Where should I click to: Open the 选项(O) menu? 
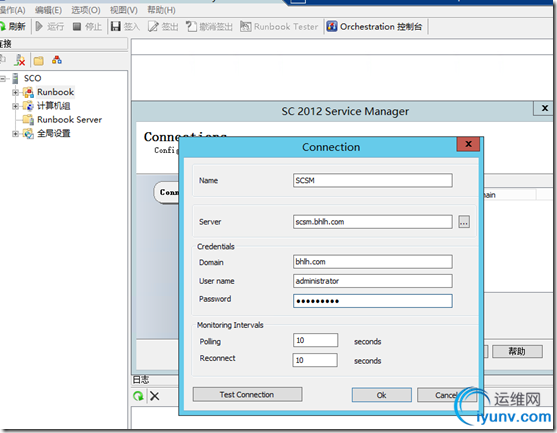tap(86, 10)
